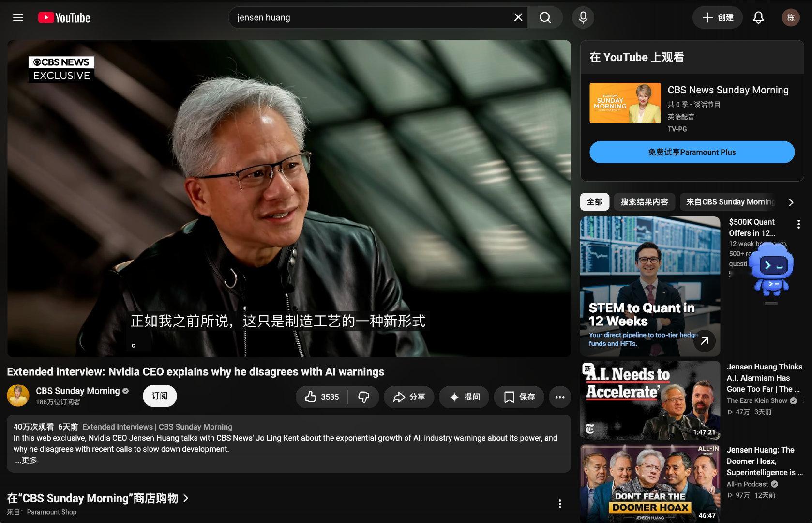Image resolution: width=812 pixels, height=523 pixels.
Task: Open the CBS Sunday Morning channel name
Action: [78, 391]
